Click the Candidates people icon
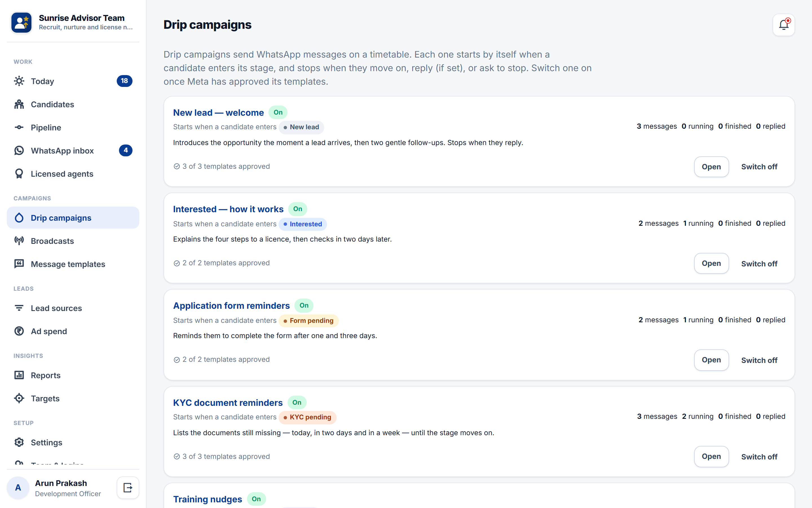 19,104
